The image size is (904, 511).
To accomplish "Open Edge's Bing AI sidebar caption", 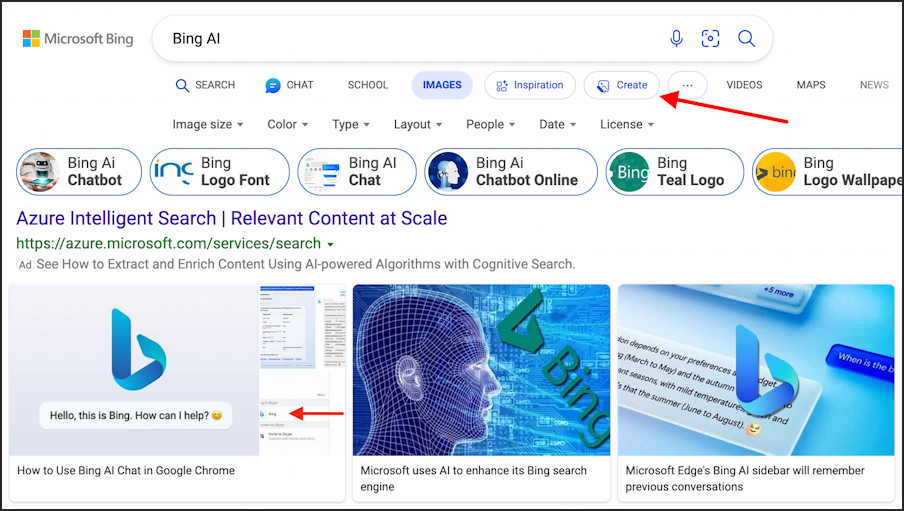I will [745, 479].
